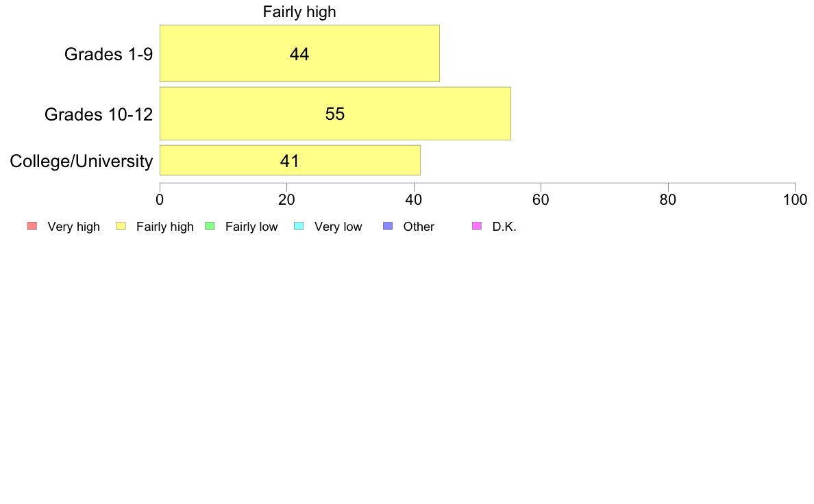Click the magenta D.K. legend swatch

477,226
